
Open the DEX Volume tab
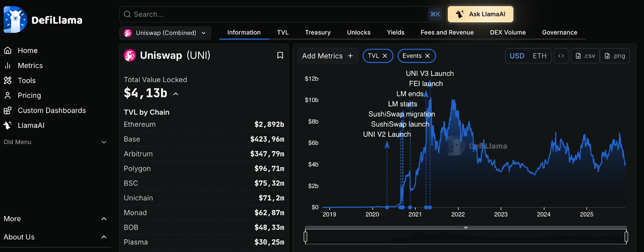pyautogui.click(x=508, y=33)
